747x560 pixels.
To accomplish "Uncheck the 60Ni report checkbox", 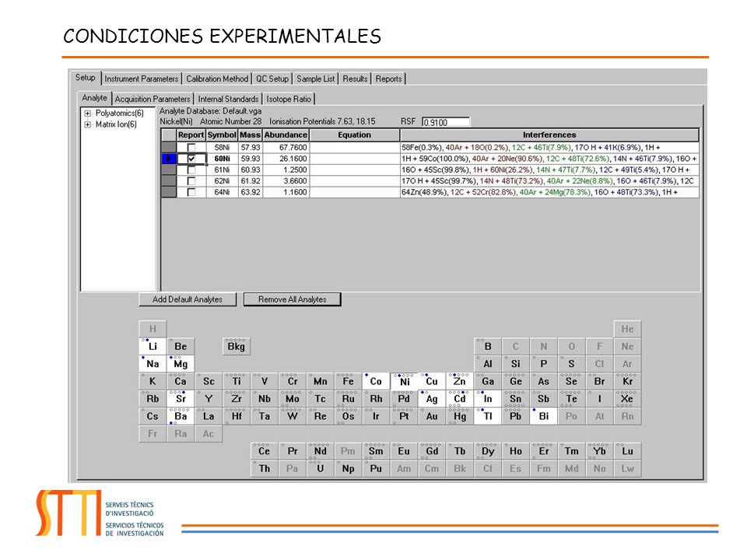I will coord(191,159).
